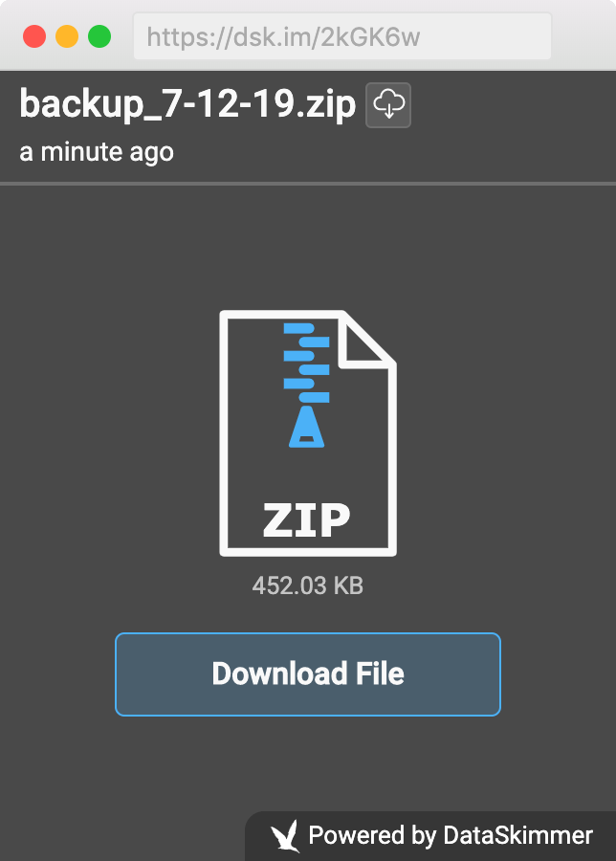Click the DataSkimmer bird logo
The image size is (616, 861).
285,836
